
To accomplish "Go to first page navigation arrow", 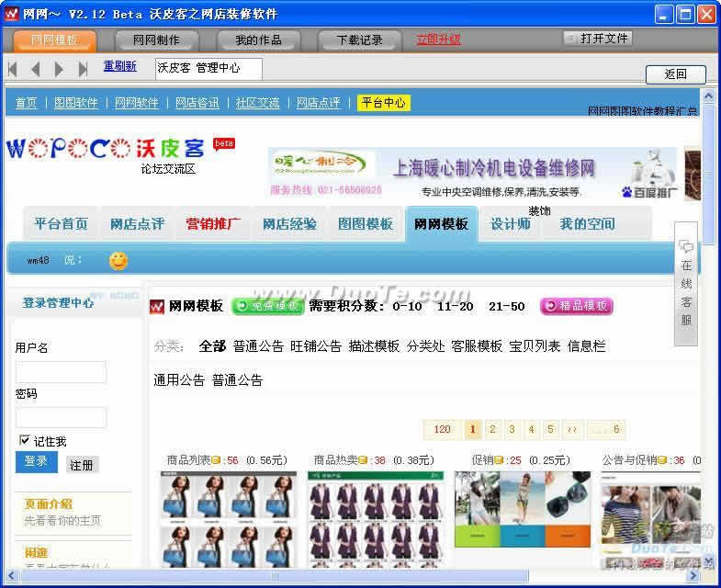I will tap(13, 69).
